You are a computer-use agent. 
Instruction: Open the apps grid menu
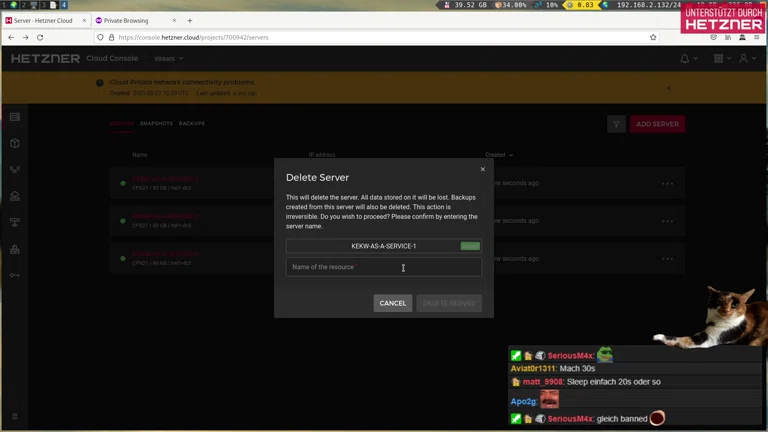point(721,58)
